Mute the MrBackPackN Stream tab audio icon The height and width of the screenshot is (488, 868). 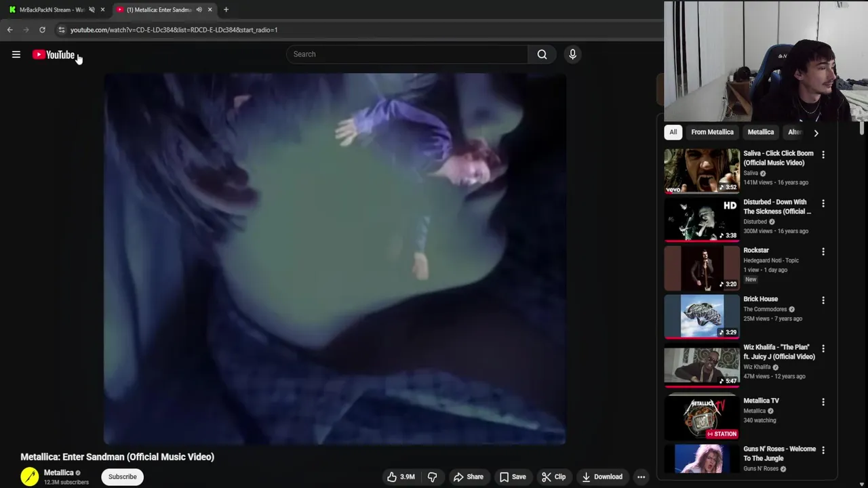(x=92, y=9)
